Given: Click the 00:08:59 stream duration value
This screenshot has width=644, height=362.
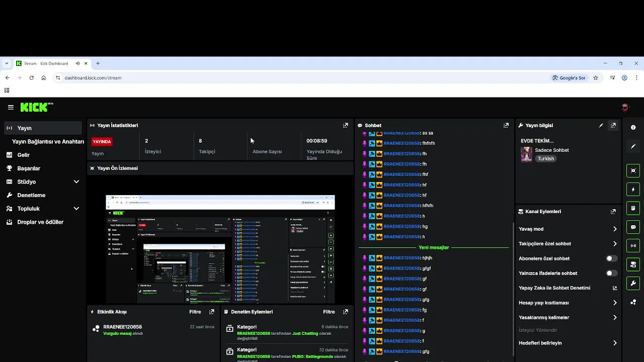Looking at the screenshot, I should 316,141.
